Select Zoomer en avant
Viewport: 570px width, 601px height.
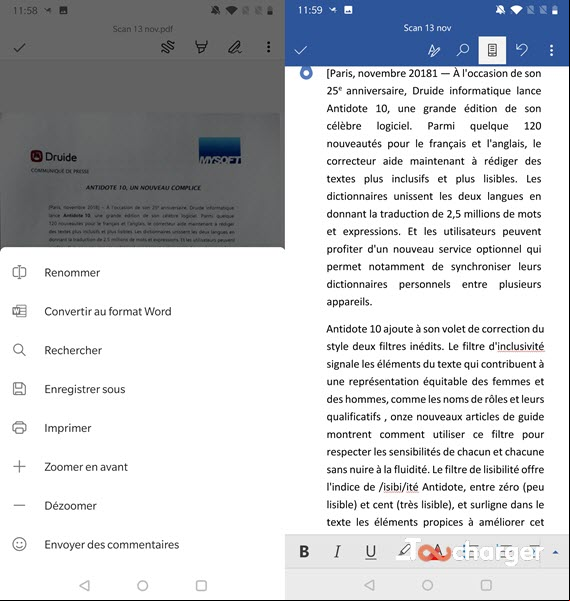coord(142,467)
